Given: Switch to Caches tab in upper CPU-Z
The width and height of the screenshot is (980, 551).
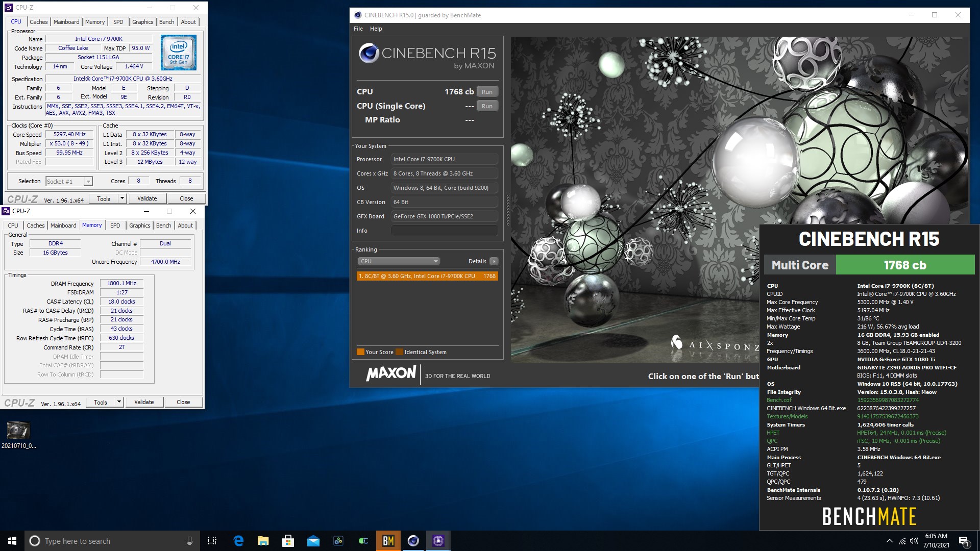Looking at the screenshot, I should pyautogui.click(x=39, y=22).
